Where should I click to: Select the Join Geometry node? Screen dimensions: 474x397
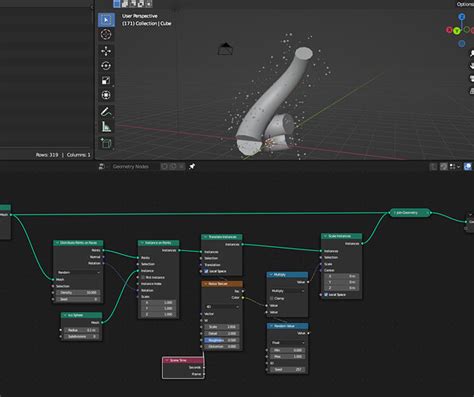(410, 212)
